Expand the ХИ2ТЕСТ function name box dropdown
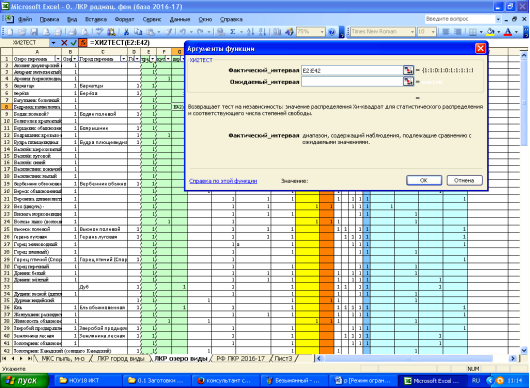 pos(53,43)
